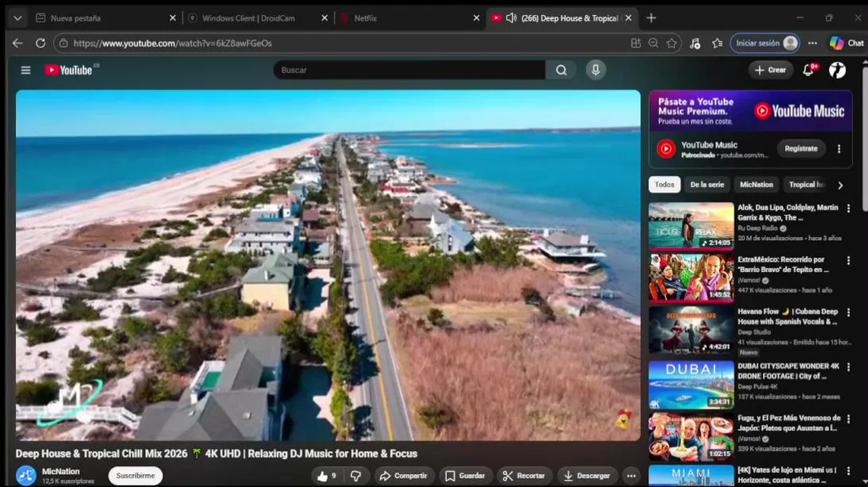The width and height of the screenshot is (868, 487).
Task: Click the YouTube search input field
Action: click(x=409, y=70)
